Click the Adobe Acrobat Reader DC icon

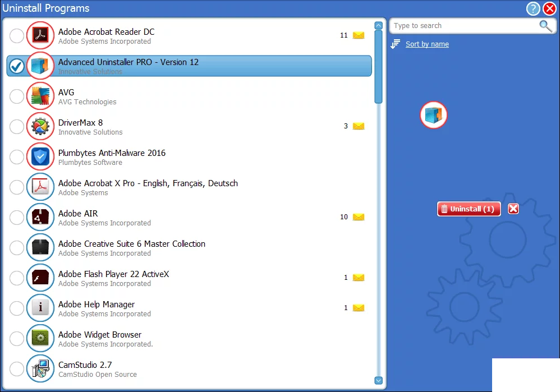(40, 35)
